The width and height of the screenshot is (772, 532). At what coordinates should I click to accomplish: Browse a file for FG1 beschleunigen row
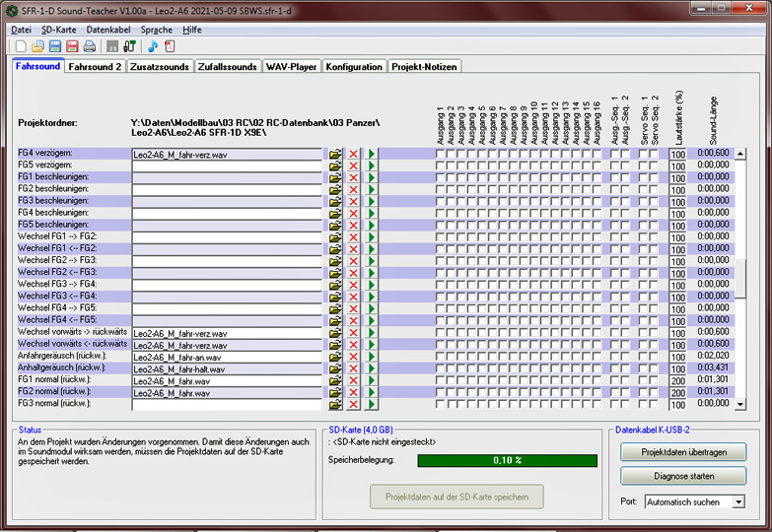click(335, 177)
